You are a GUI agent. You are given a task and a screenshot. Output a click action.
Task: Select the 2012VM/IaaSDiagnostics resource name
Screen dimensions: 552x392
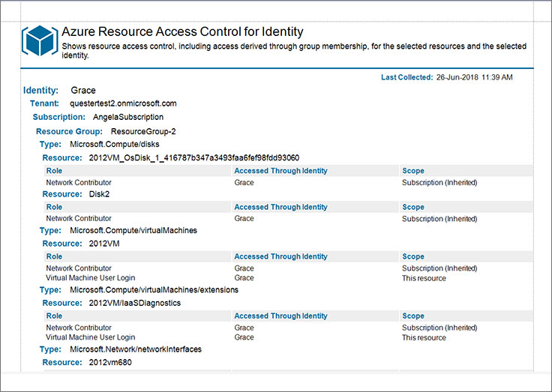pos(134,303)
